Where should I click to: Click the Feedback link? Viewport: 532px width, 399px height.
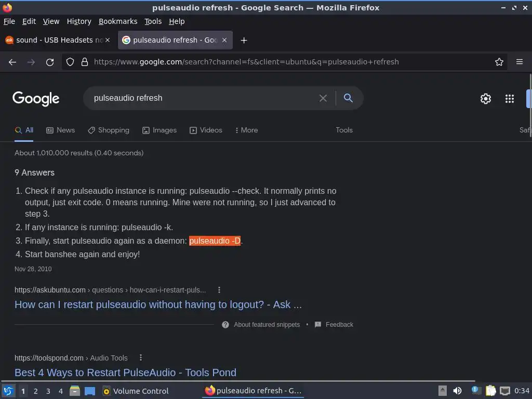[x=339, y=325]
